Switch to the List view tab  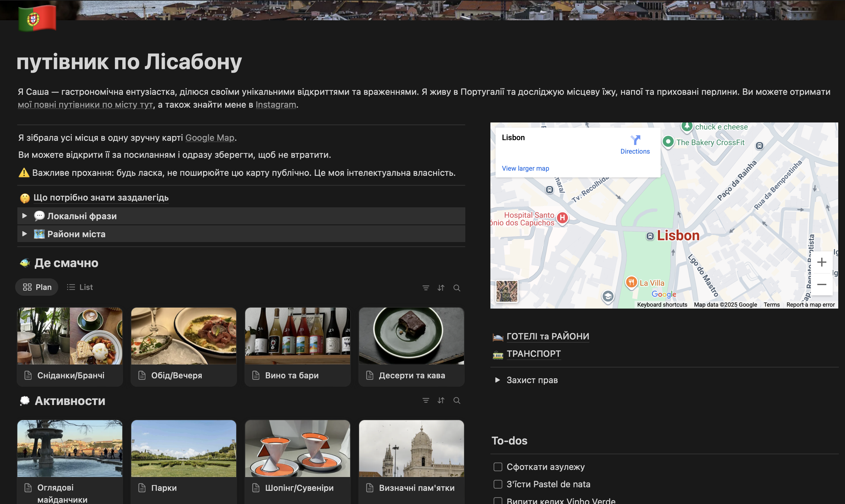click(x=80, y=287)
